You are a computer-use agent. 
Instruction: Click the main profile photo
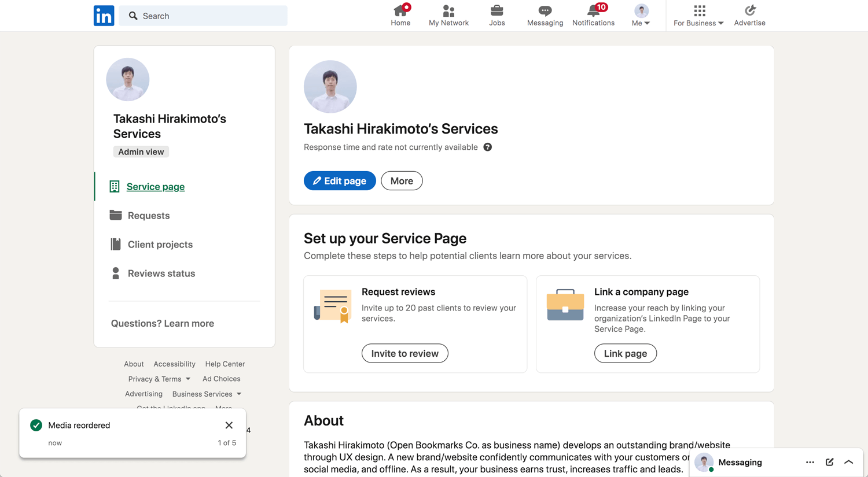[330, 87]
